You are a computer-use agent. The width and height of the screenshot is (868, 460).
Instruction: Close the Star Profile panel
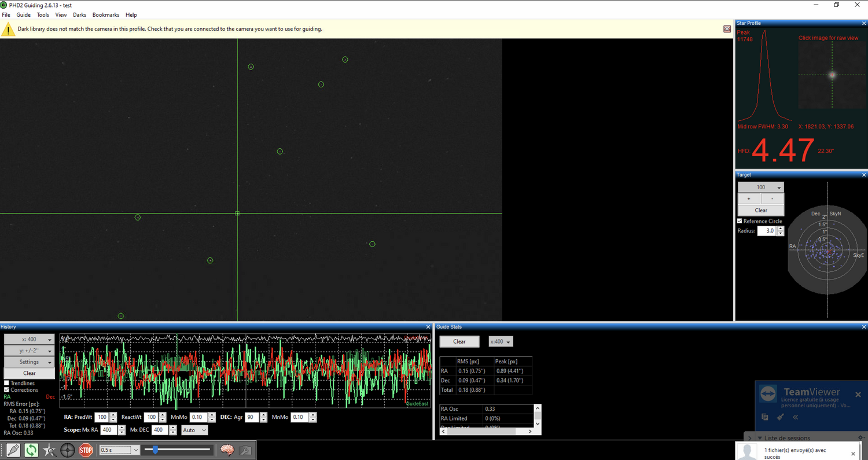click(864, 23)
